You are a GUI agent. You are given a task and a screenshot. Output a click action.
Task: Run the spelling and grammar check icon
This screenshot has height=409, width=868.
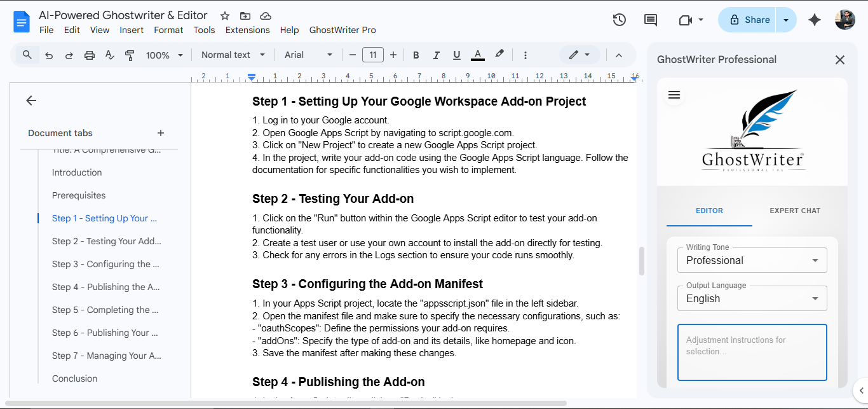[x=109, y=55]
